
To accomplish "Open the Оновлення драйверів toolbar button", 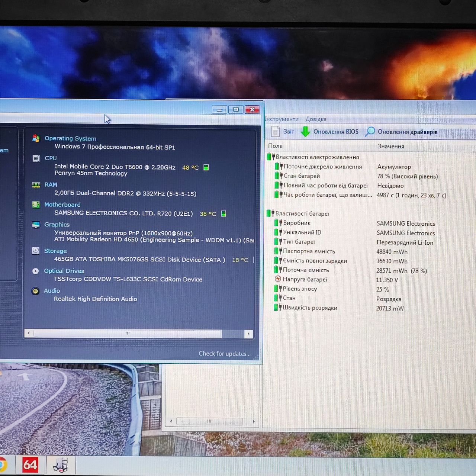I will click(x=402, y=132).
